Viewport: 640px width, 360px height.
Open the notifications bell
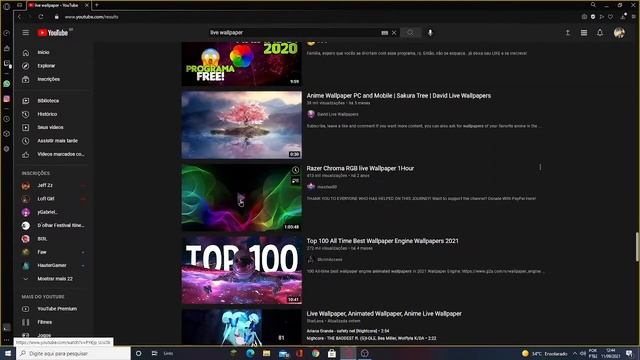pos(600,33)
